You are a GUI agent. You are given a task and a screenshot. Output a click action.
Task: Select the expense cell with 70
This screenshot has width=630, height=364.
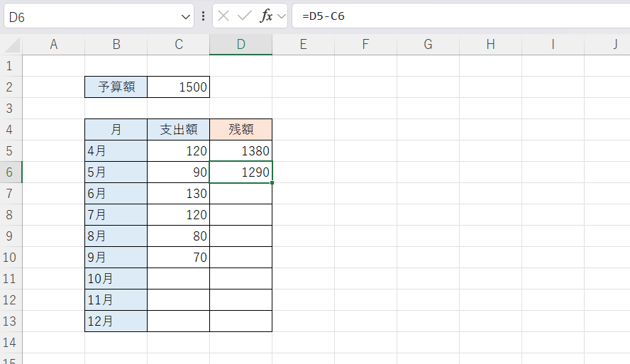178,257
